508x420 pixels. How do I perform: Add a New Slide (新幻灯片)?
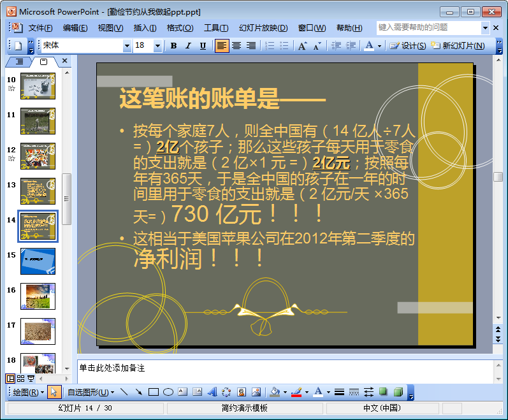458,46
